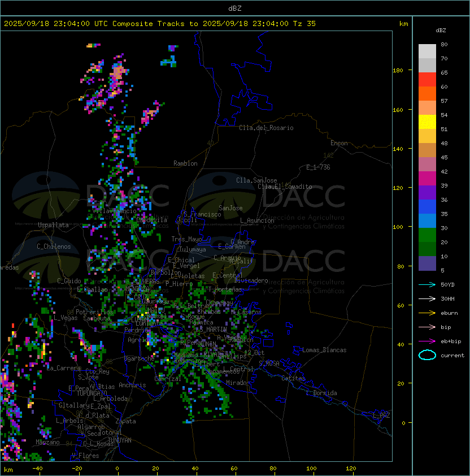This screenshot has height=476, width=470.
Task: Click the E_1-736 map label
Action: pyautogui.click(x=318, y=167)
